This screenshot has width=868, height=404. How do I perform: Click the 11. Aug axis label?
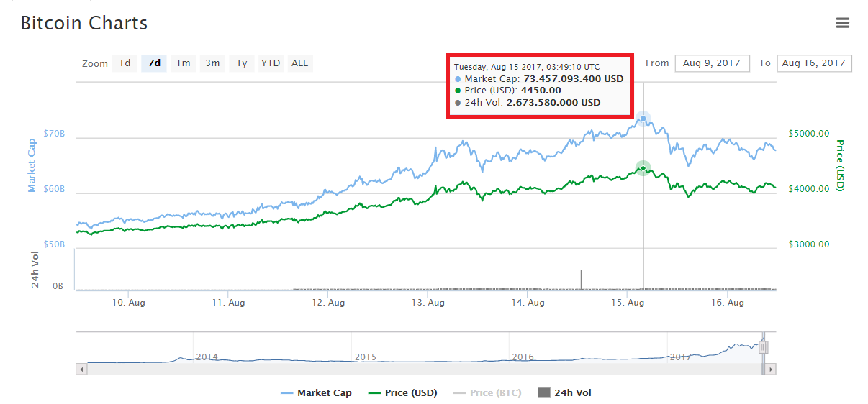(x=228, y=303)
